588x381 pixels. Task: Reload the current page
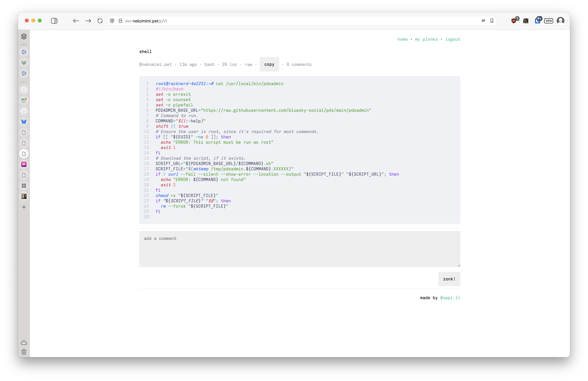tap(100, 21)
